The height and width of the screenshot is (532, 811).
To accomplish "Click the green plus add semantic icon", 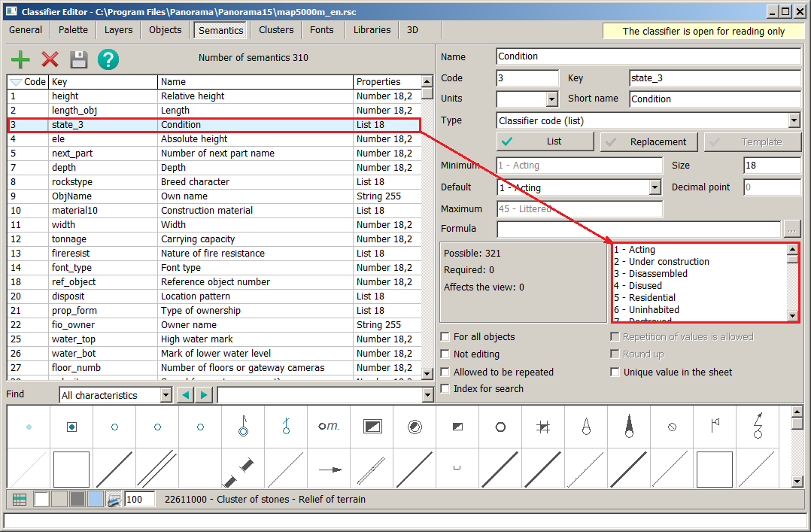I will (20, 59).
